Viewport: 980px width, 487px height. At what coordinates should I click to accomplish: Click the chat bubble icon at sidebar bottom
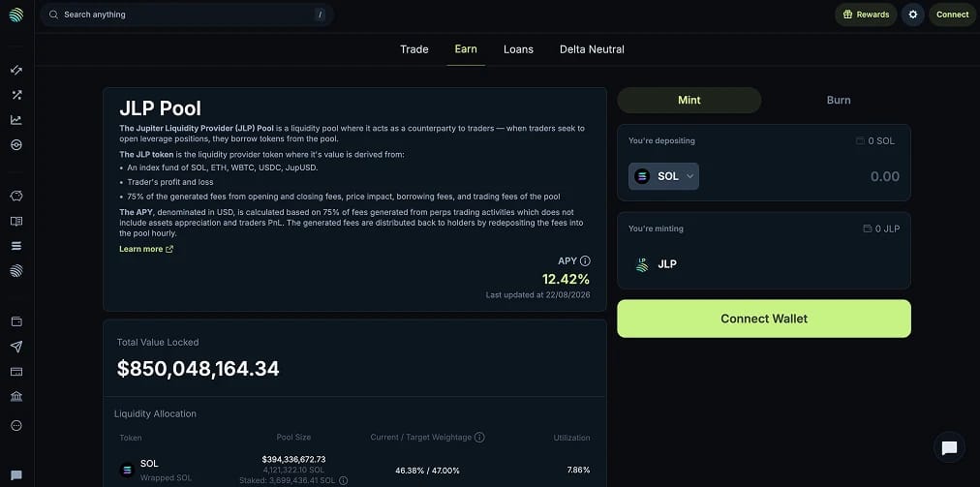pyautogui.click(x=16, y=475)
